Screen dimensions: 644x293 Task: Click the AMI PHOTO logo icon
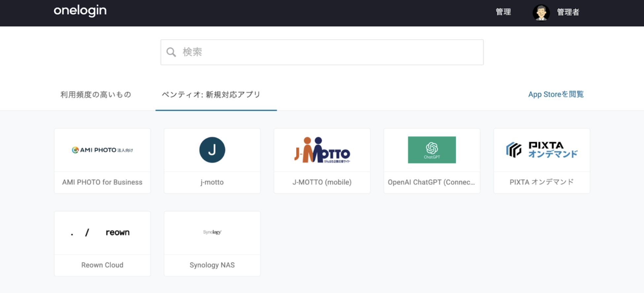point(102,150)
